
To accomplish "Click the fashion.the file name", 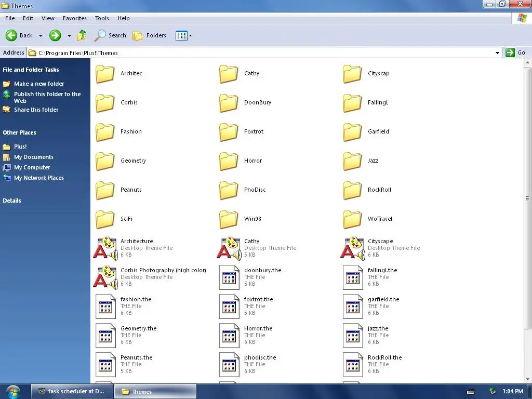I will point(136,299).
